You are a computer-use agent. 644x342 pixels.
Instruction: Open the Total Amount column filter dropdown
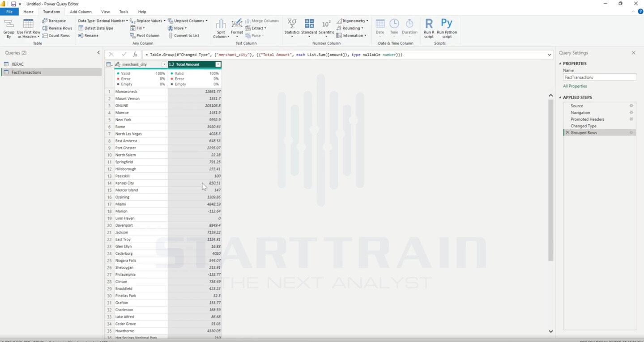point(218,64)
